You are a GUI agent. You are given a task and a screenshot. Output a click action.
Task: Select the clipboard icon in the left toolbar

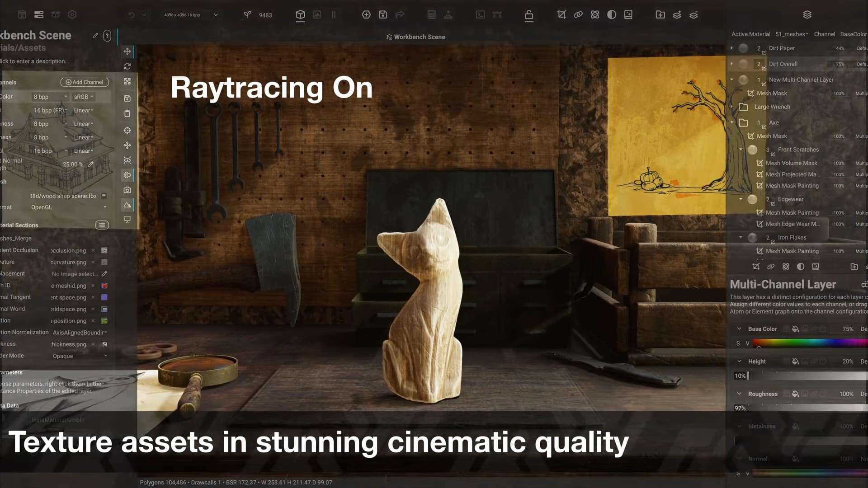point(127,113)
